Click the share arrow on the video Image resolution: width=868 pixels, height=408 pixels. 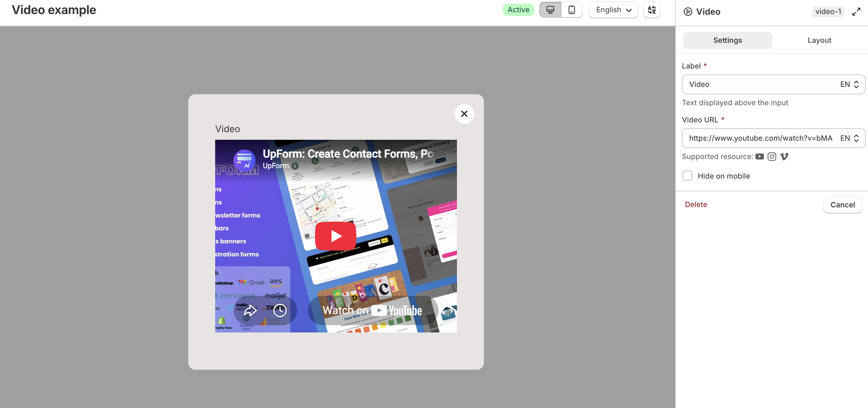pos(250,310)
